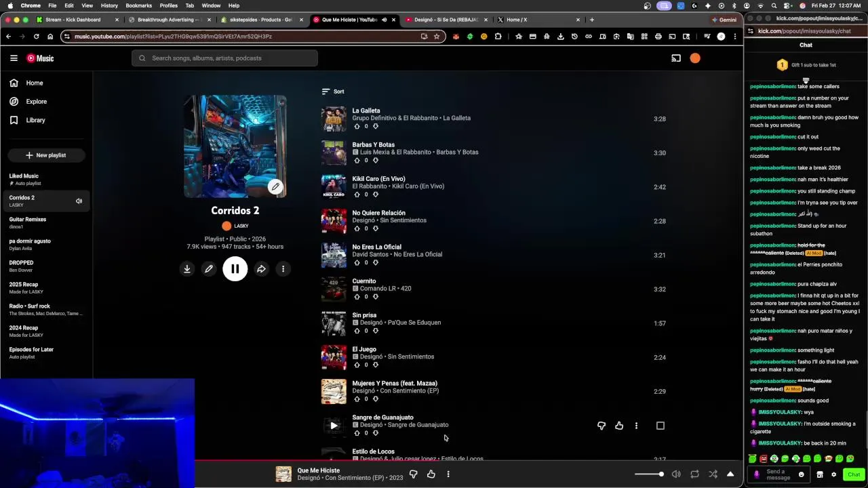The height and width of the screenshot is (488, 868).
Task: Click Send a message field in Kick chat
Action: tap(778, 474)
